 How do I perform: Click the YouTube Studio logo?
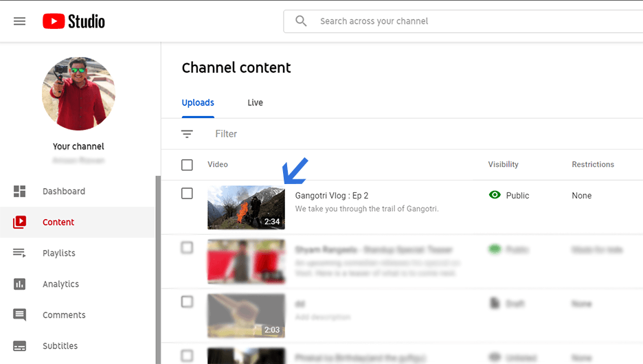[74, 21]
